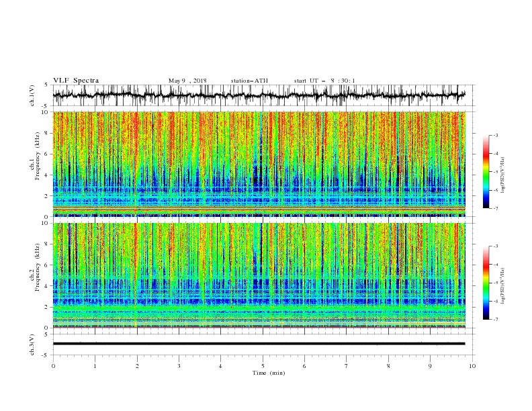Select the "May 9, 2018" date text
The height and width of the screenshot is (411, 532).
(x=187, y=81)
